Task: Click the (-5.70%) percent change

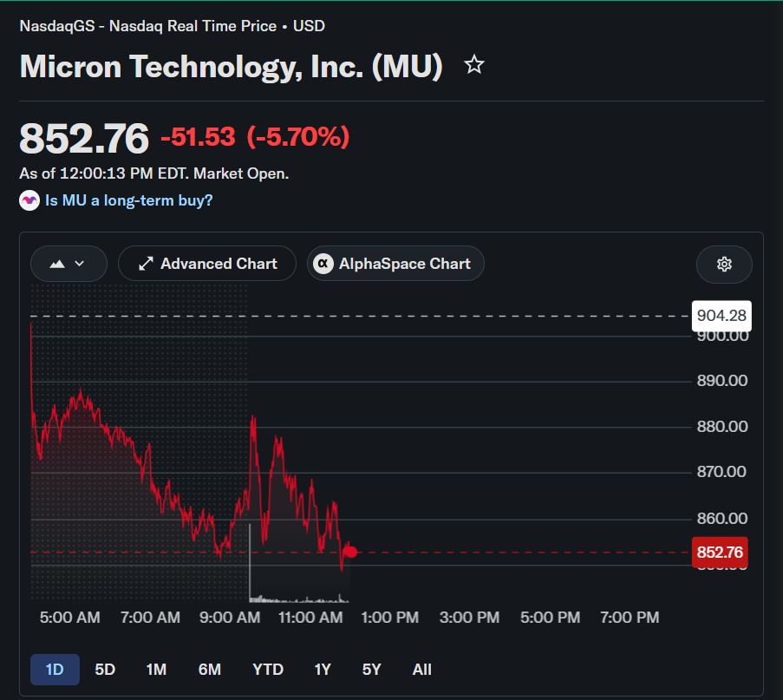Action: tap(298, 137)
